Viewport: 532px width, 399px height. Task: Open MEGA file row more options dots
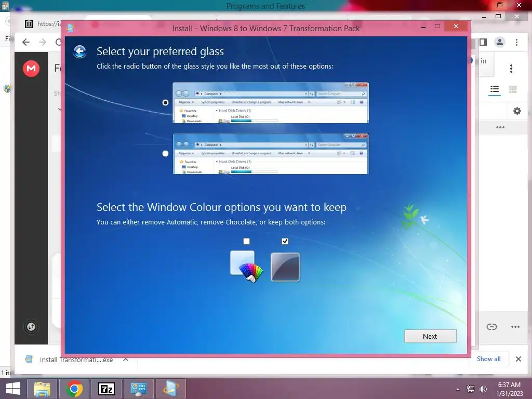[x=515, y=327]
